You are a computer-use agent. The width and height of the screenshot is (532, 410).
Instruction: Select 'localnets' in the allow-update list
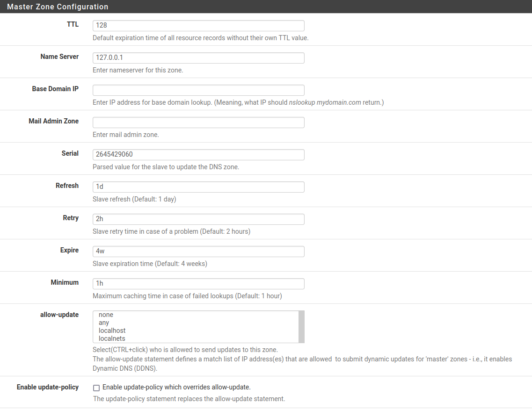click(x=112, y=338)
